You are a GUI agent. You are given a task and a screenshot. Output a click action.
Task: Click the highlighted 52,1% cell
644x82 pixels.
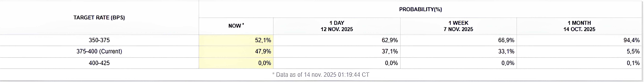pos(262,40)
